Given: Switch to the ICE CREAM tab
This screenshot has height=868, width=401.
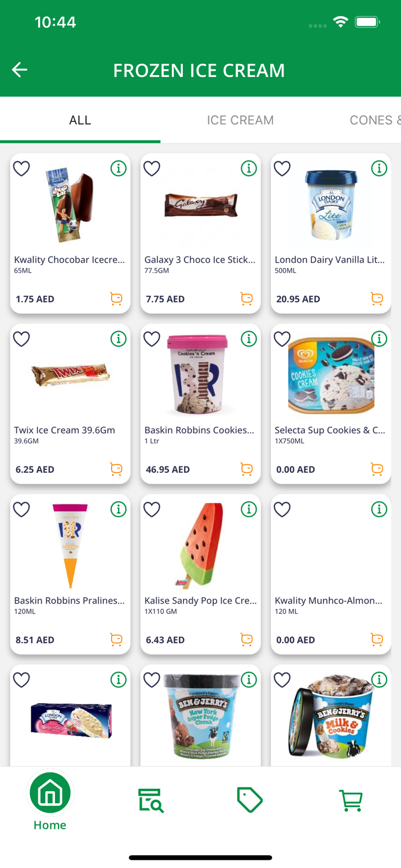Looking at the screenshot, I should (x=240, y=120).
